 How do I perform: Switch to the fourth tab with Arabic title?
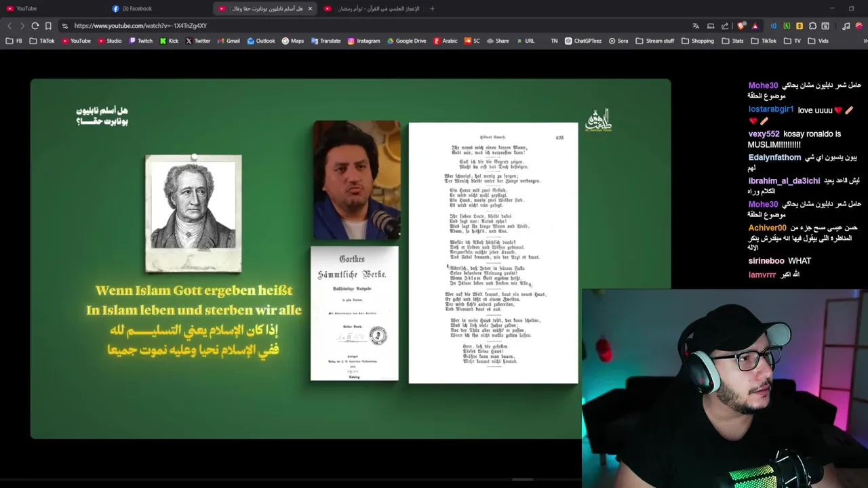pyautogui.click(x=372, y=9)
